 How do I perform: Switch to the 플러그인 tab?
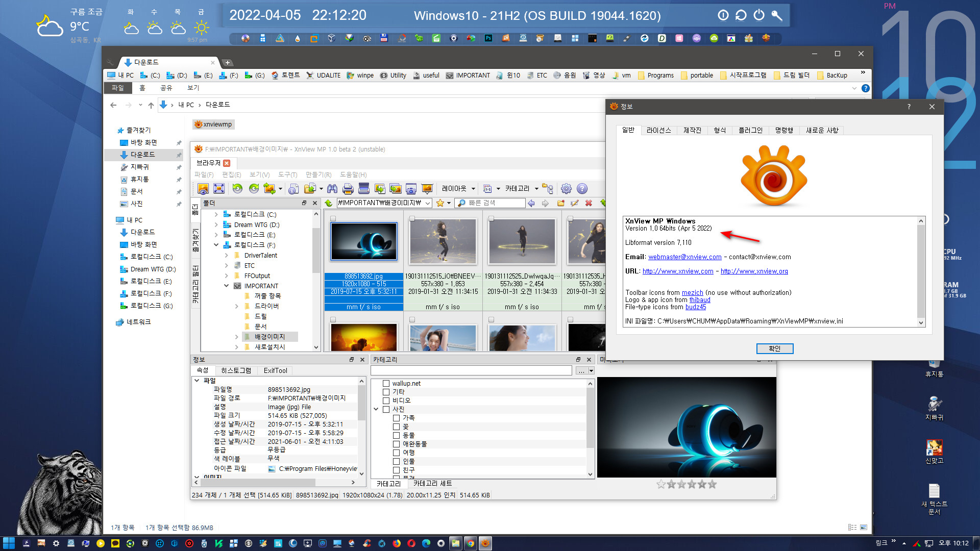[750, 131]
